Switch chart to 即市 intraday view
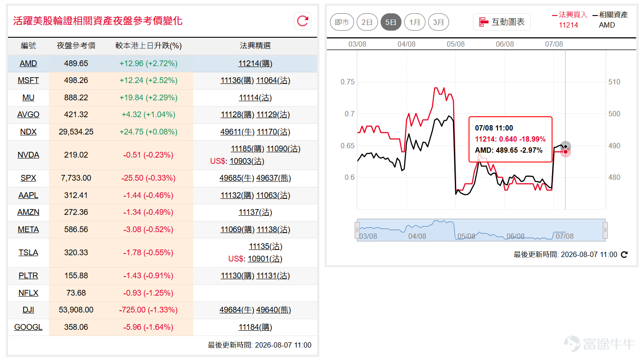 click(x=342, y=22)
